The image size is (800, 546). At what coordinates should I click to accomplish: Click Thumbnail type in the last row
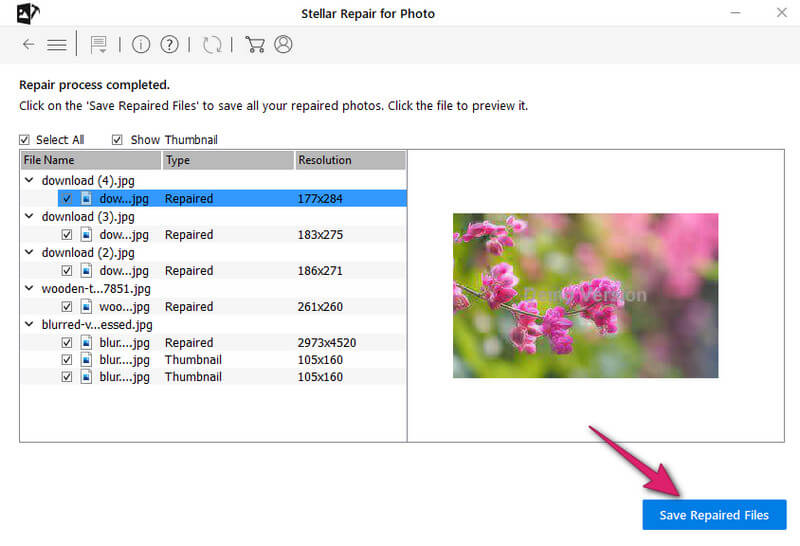coord(193,377)
